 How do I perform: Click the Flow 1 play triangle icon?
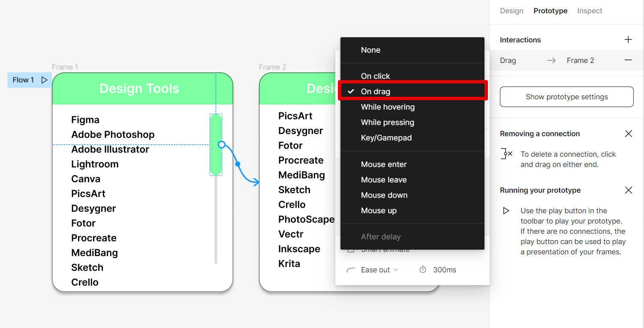tap(44, 80)
